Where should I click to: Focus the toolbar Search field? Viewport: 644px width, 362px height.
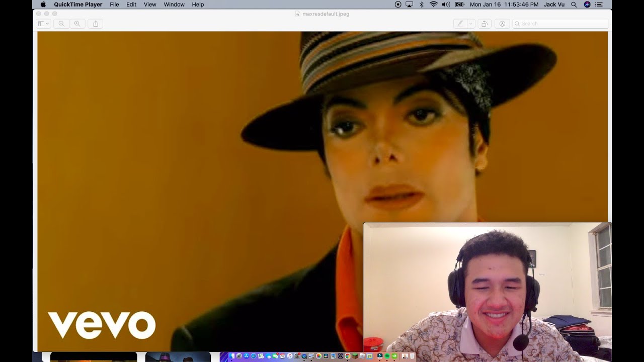click(560, 24)
